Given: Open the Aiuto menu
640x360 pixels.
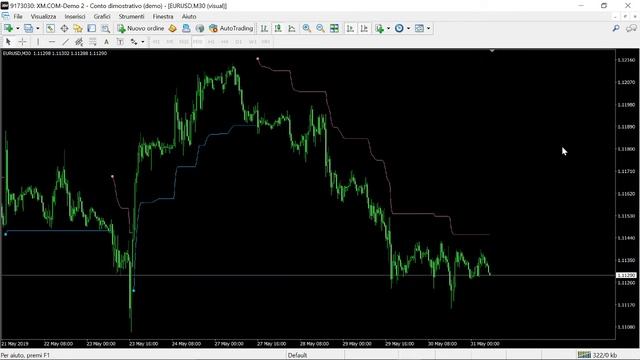Looking at the screenshot, I should pyautogui.click(x=189, y=16).
